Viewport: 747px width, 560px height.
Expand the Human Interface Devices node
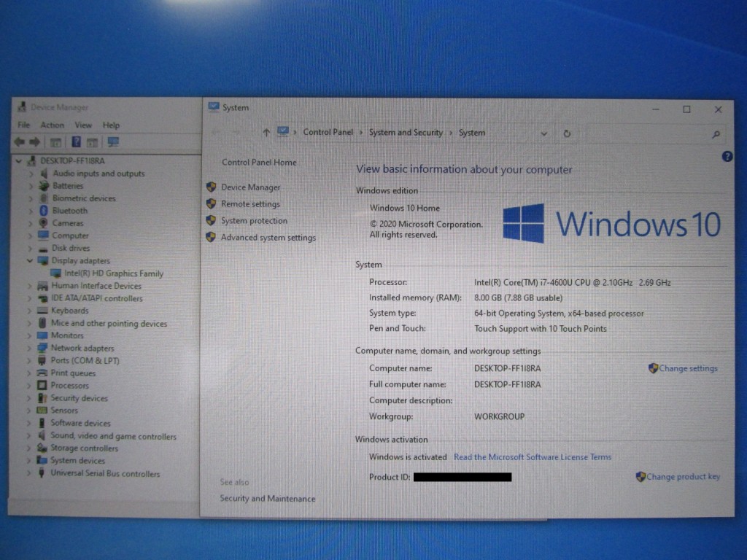pyautogui.click(x=29, y=286)
